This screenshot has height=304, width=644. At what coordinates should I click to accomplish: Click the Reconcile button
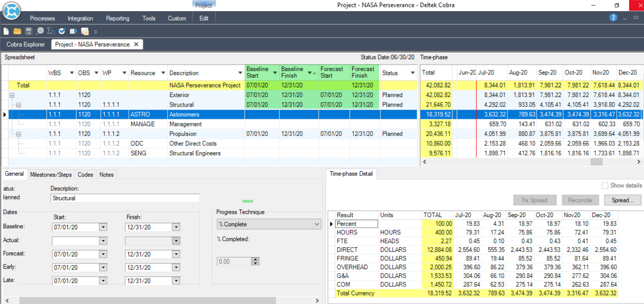point(580,200)
